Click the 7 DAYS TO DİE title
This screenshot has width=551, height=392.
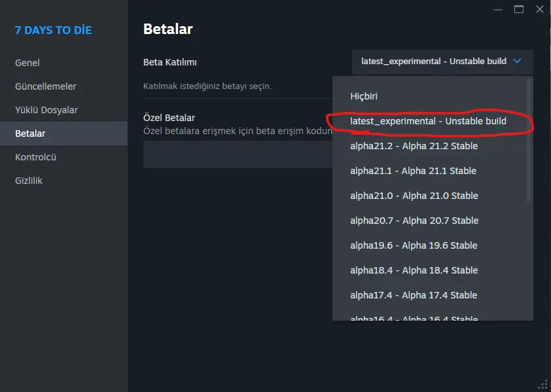point(54,30)
